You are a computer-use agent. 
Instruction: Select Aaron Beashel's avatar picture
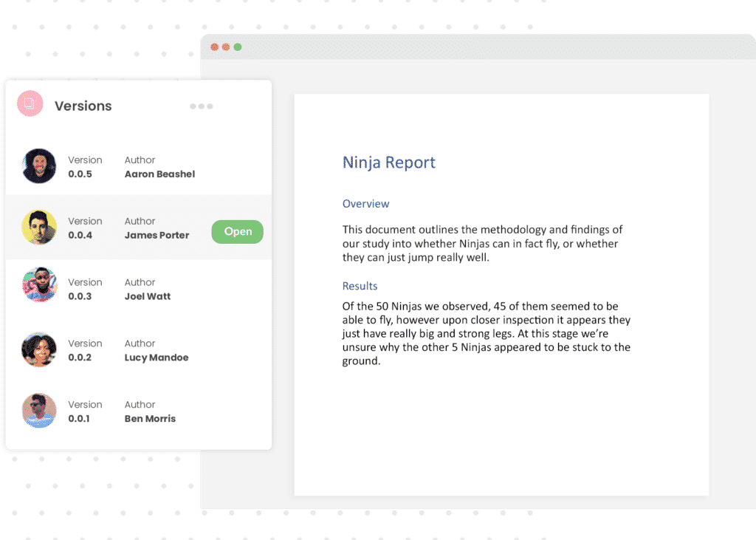(38, 165)
